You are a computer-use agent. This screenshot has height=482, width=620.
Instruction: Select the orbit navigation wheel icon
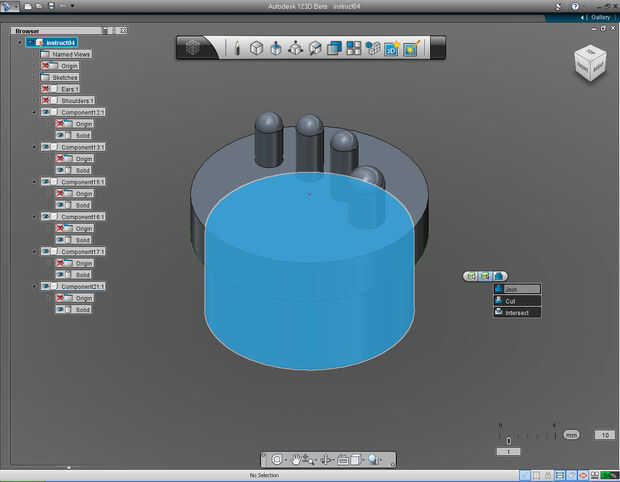point(277,459)
